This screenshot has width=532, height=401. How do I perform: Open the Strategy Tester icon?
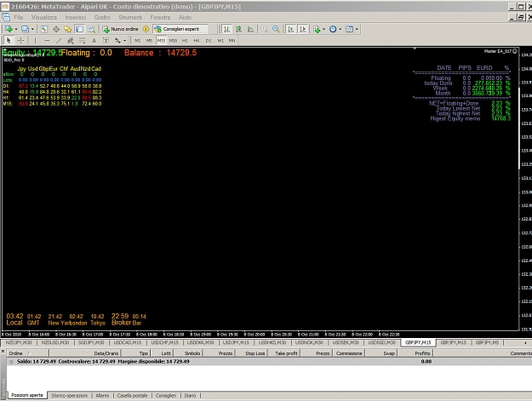(x=92, y=29)
